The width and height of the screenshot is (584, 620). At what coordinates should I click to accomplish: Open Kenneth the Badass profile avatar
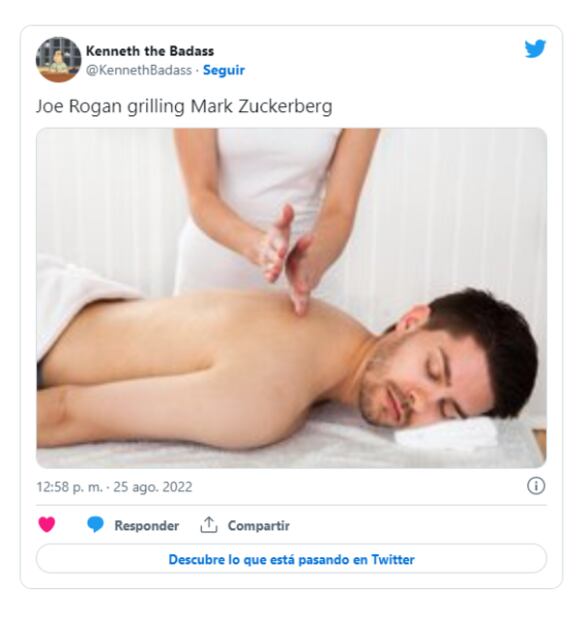(59, 60)
